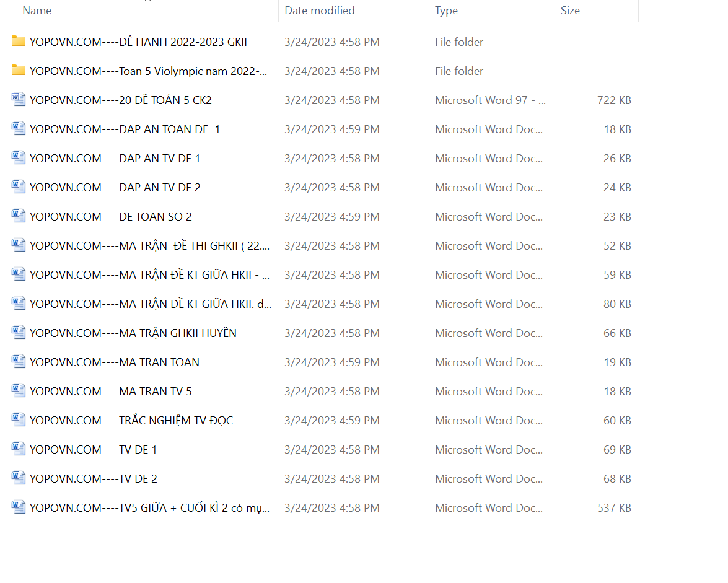Select the MA TRAN TV 5 file name

pyautogui.click(x=111, y=392)
